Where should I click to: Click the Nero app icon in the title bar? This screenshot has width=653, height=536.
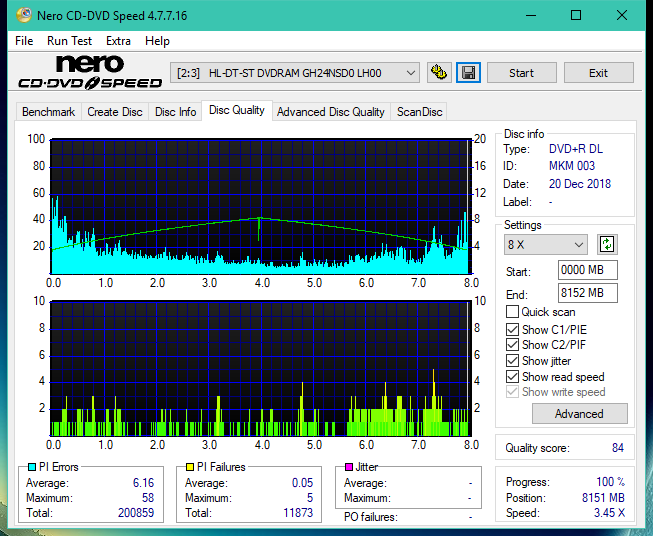24,15
